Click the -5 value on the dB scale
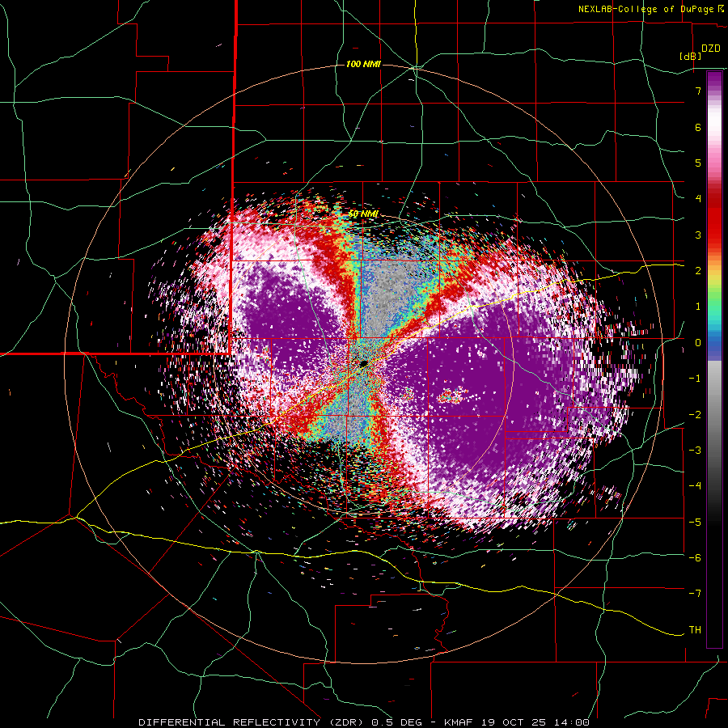The height and width of the screenshot is (728, 728). coord(695,522)
